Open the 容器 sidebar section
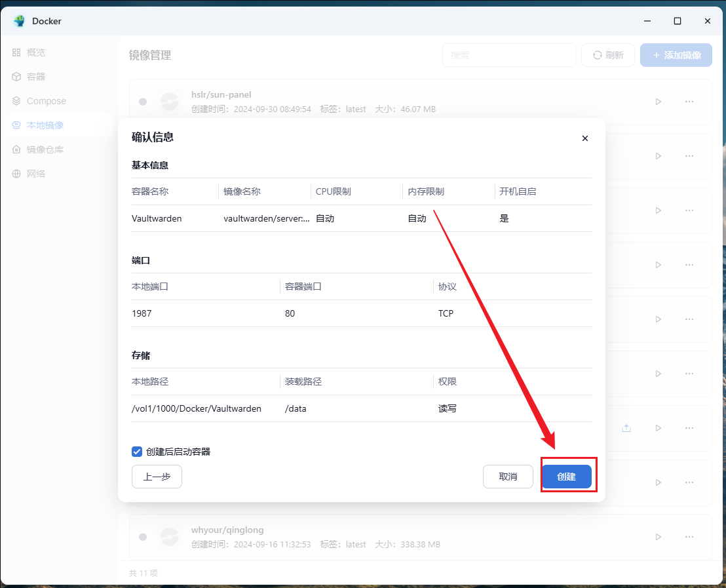This screenshot has width=726, height=588. [x=36, y=77]
